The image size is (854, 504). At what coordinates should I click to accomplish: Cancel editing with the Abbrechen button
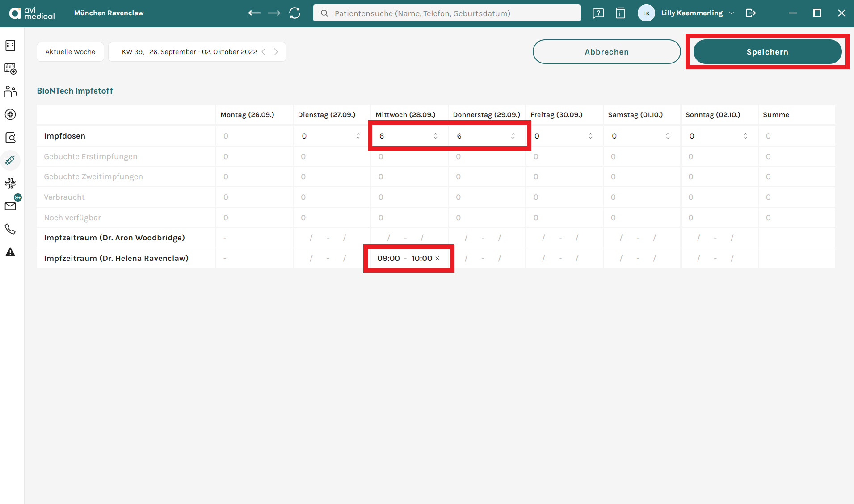(x=606, y=52)
